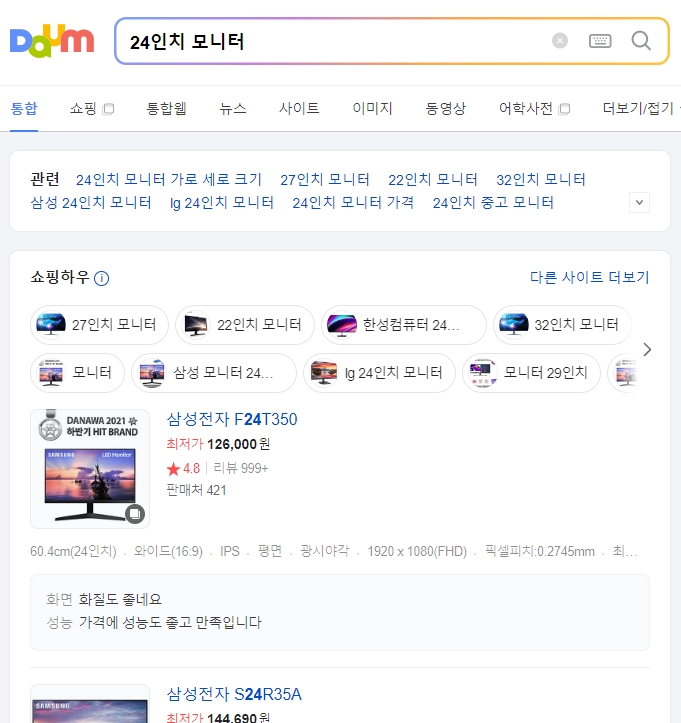Switch to the 통합웹 tab
681x723 pixels.
166,108
